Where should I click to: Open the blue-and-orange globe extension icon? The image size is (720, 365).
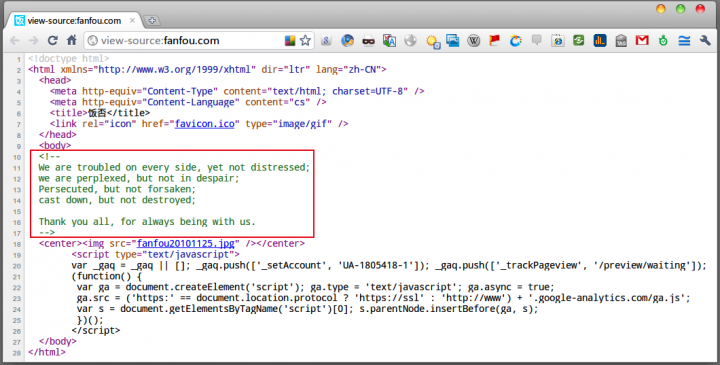[x=347, y=40]
